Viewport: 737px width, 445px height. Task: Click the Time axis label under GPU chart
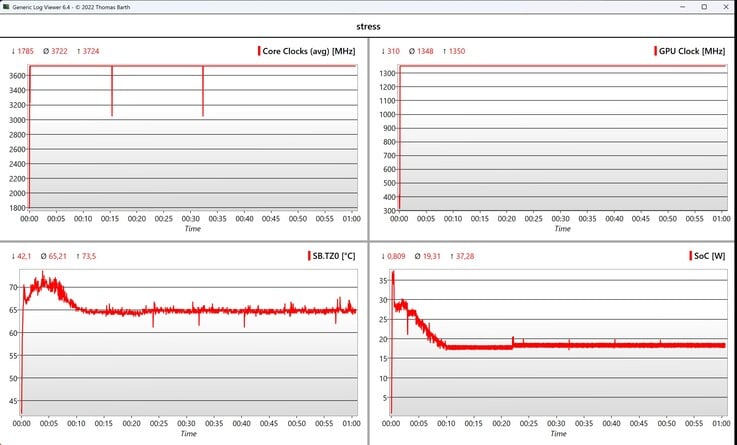click(x=562, y=228)
